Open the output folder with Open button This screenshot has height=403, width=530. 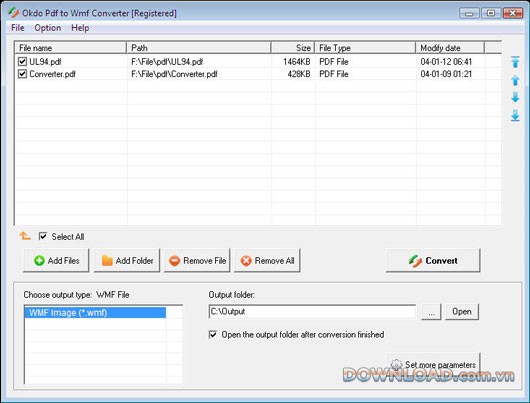coord(462,311)
